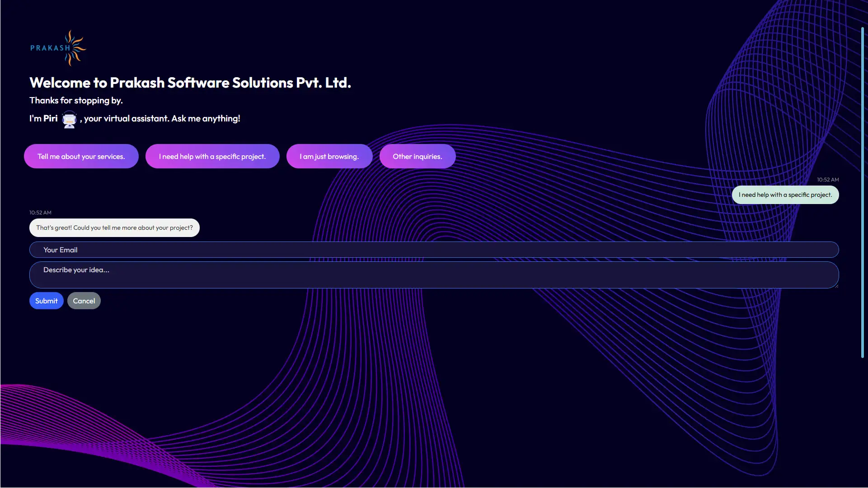This screenshot has height=488, width=868.
Task: Select 'Tell me about your services.' option
Action: pos(81,156)
